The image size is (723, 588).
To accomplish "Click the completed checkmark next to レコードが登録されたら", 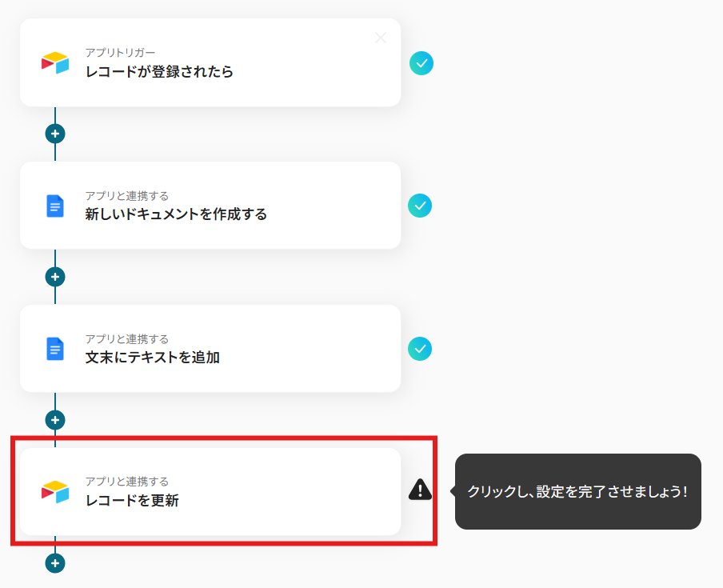I will pos(421,63).
